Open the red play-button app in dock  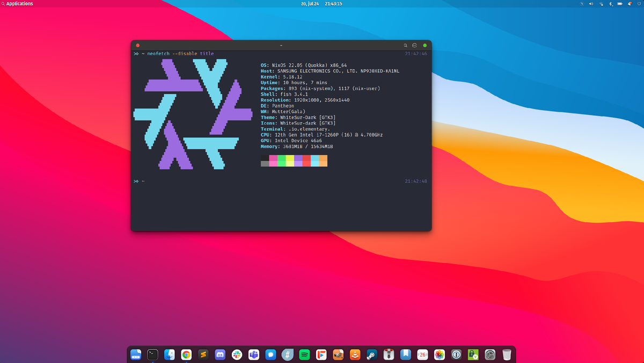(321, 354)
